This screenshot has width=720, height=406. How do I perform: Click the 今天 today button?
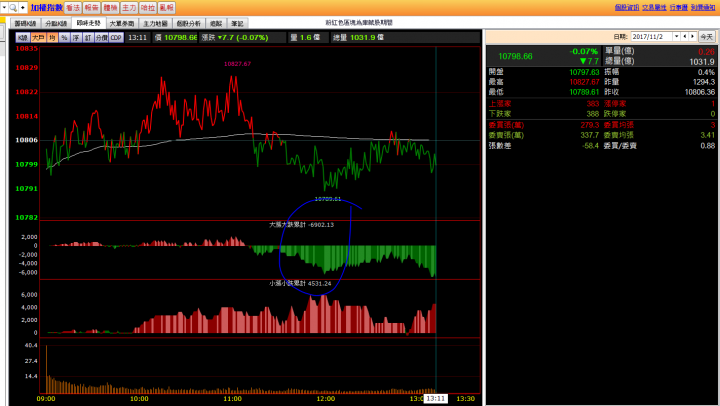[x=707, y=37]
